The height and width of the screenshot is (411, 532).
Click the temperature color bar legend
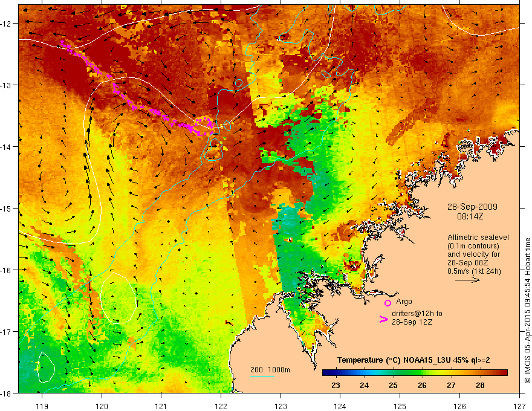point(415,373)
